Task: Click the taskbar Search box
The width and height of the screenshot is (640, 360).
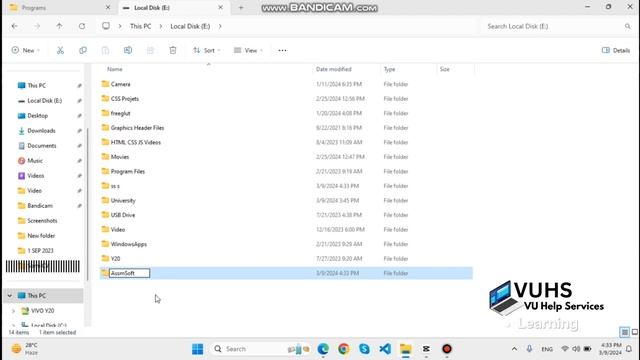Action: tap(261, 349)
